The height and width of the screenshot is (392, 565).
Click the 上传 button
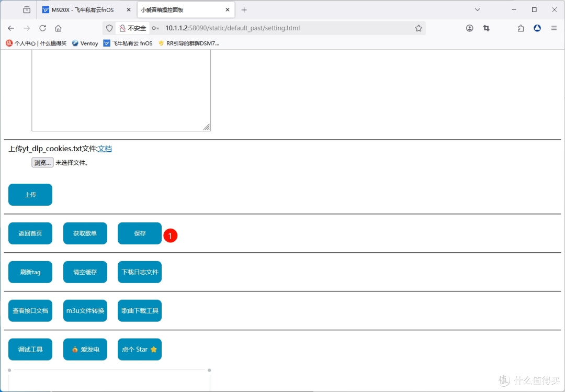[30, 195]
